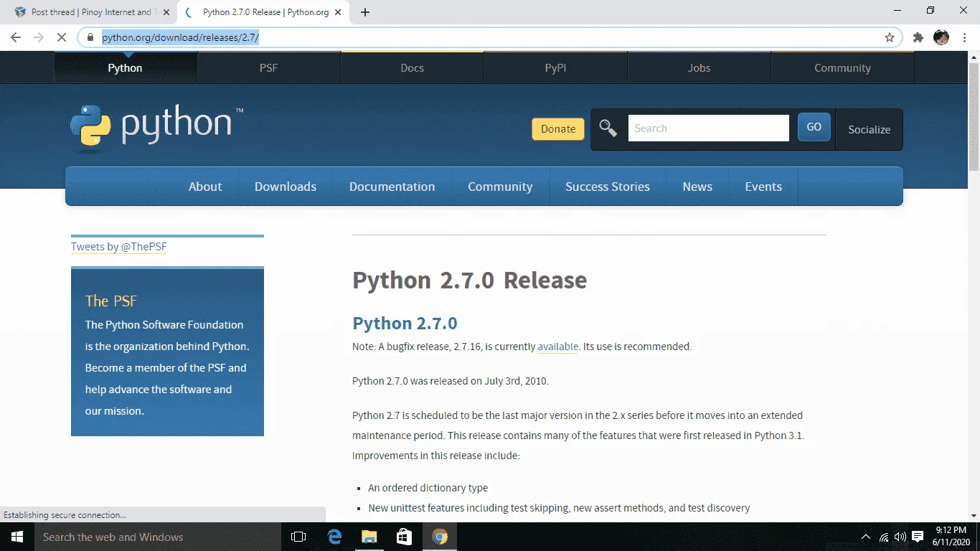Click the Chrome icon in the taskbar
This screenshot has width=980, height=551.
(x=440, y=537)
